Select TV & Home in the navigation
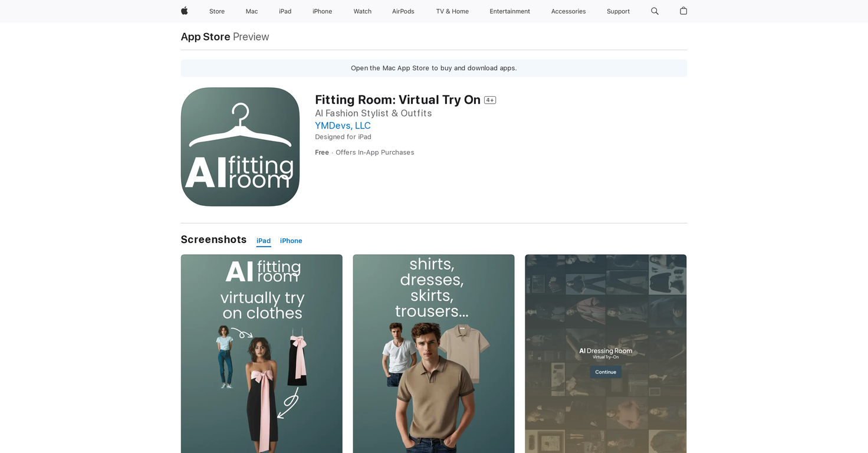Image resolution: width=868 pixels, height=453 pixels. coord(452,11)
